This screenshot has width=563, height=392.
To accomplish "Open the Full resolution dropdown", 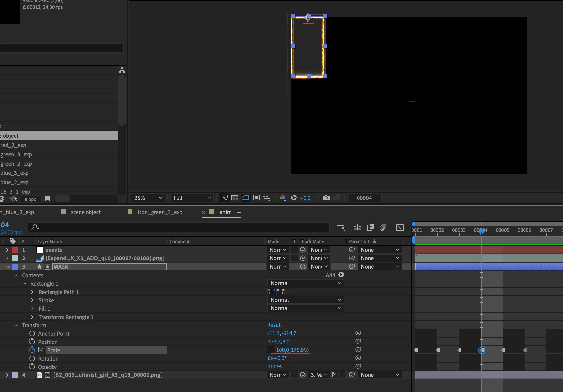I will click(192, 198).
